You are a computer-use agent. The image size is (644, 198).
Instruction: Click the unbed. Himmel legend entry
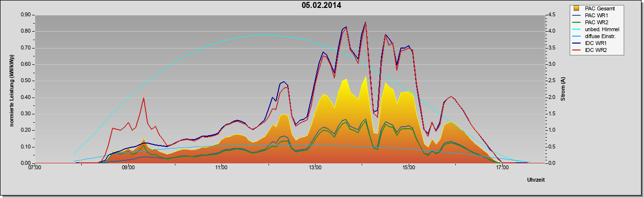tap(596, 30)
